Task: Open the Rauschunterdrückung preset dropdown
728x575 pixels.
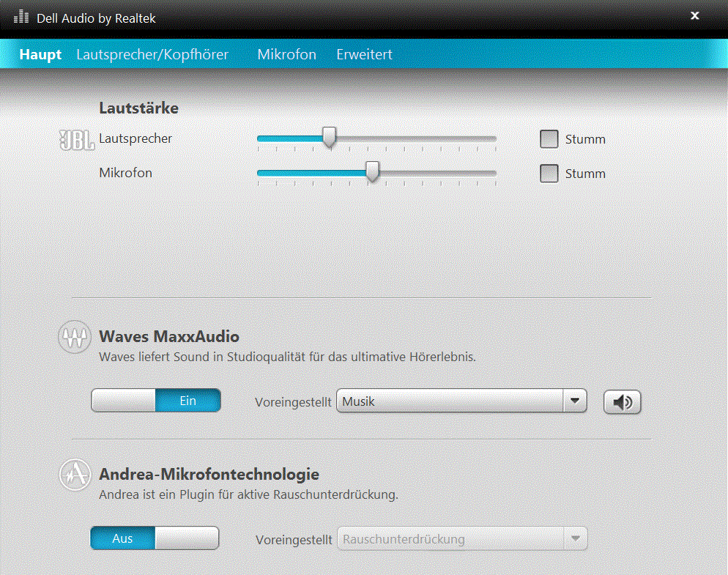Action: [x=462, y=539]
